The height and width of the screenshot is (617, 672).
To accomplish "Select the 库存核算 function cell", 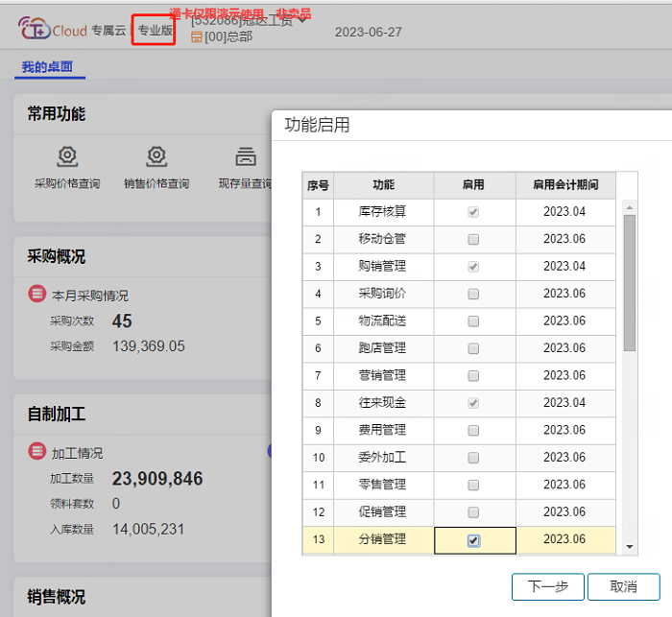I will (x=384, y=212).
